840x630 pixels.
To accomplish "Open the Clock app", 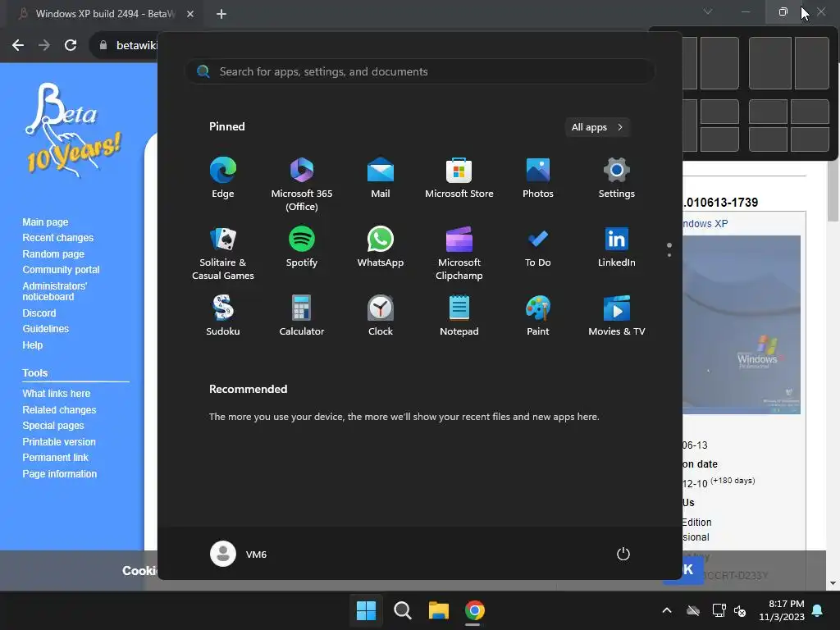I will click(381, 316).
